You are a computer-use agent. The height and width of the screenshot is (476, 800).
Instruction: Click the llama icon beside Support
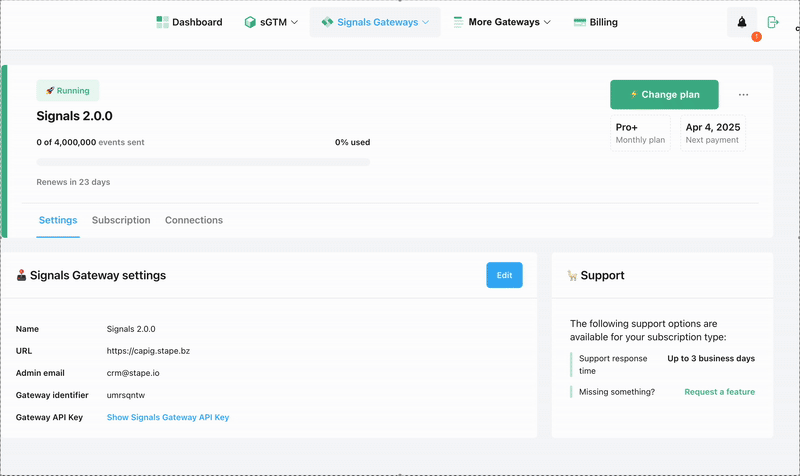(572, 275)
